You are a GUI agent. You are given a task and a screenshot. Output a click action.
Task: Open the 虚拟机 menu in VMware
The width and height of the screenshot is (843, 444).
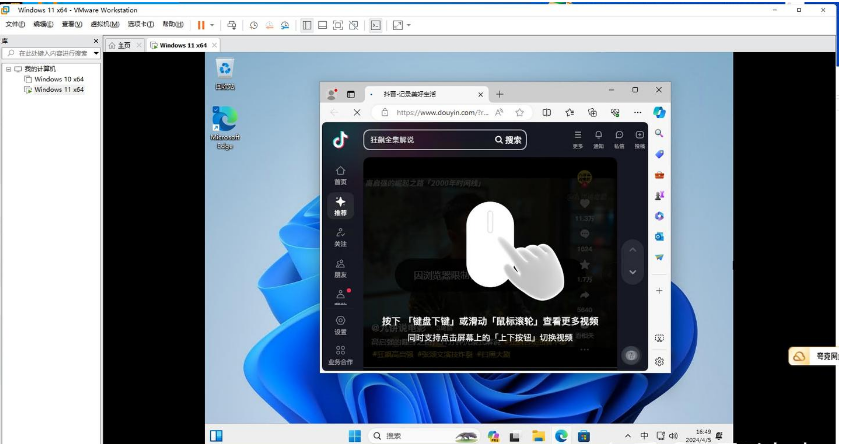[104, 24]
